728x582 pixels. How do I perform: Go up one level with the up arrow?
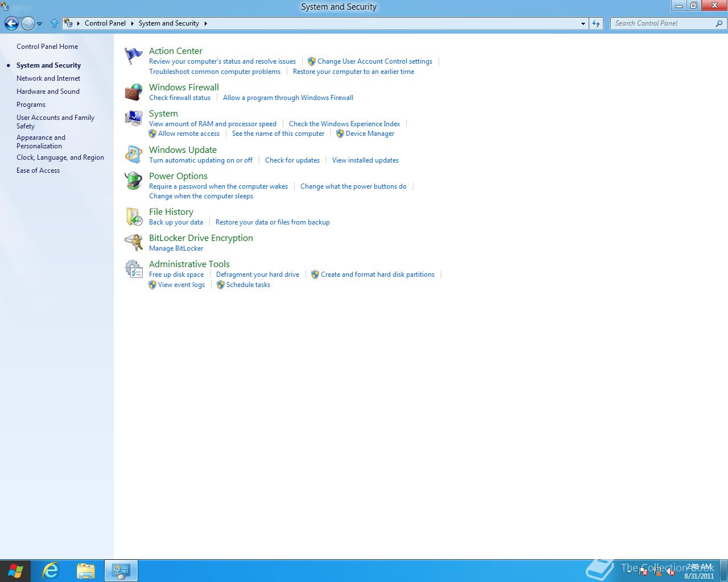click(x=55, y=23)
